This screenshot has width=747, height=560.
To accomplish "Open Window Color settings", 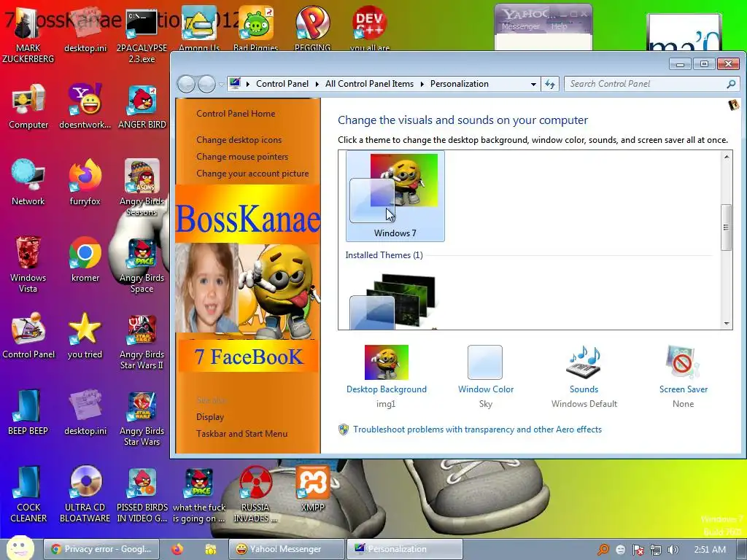I will click(x=485, y=376).
